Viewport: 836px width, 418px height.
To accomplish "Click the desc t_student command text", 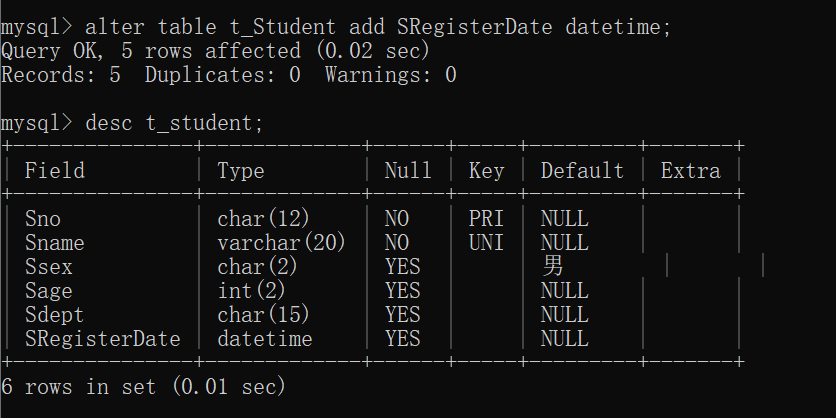I will 174,123.
